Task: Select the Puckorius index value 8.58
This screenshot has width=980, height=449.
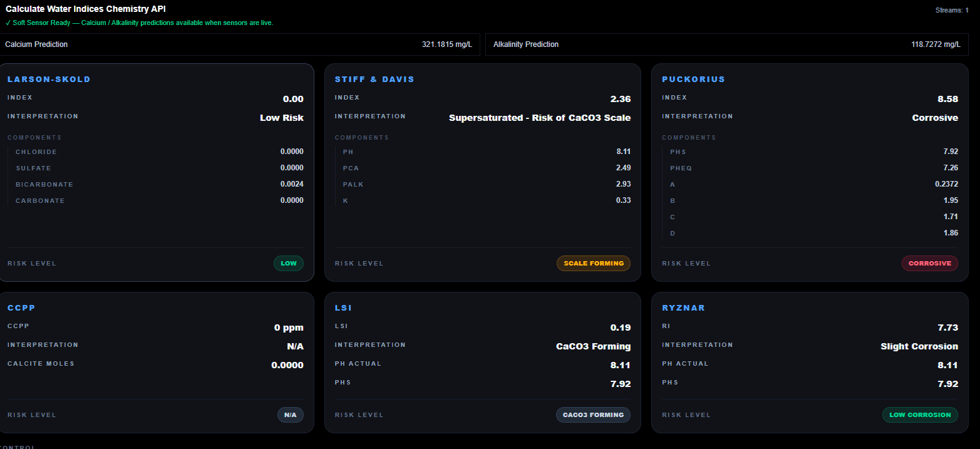Action: (948, 99)
